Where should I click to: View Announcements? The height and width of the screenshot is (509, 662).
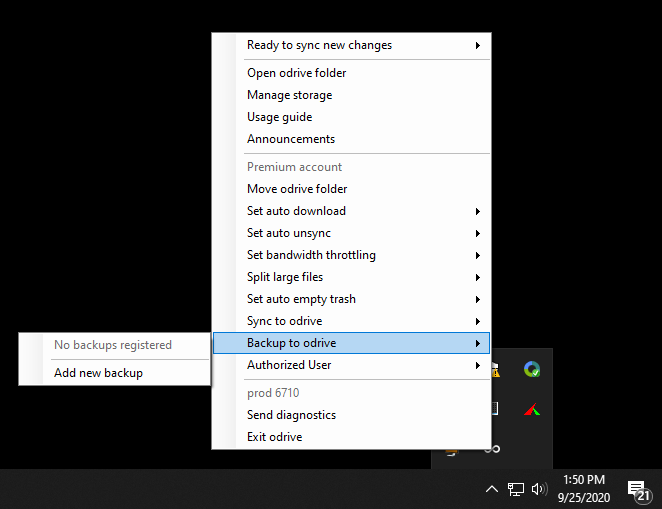(x=290, y=139)
